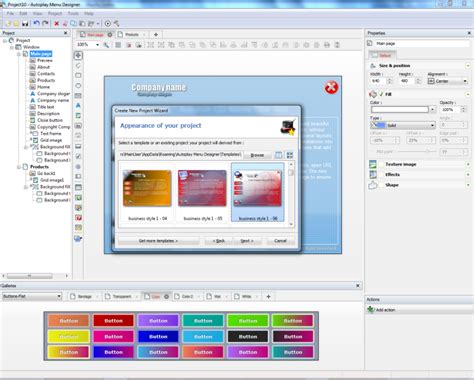Switch to thumbnail grid view in wizard

click(x=290, y=155)
